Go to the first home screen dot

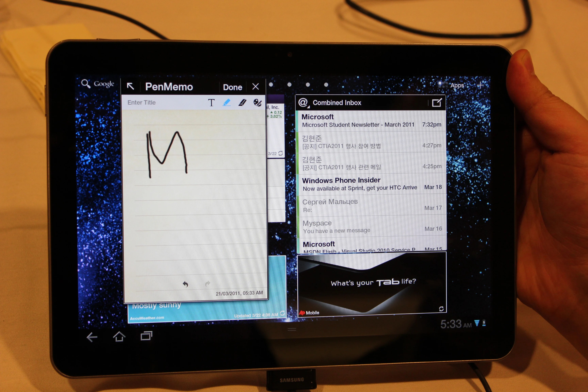[x=271, y=85]
